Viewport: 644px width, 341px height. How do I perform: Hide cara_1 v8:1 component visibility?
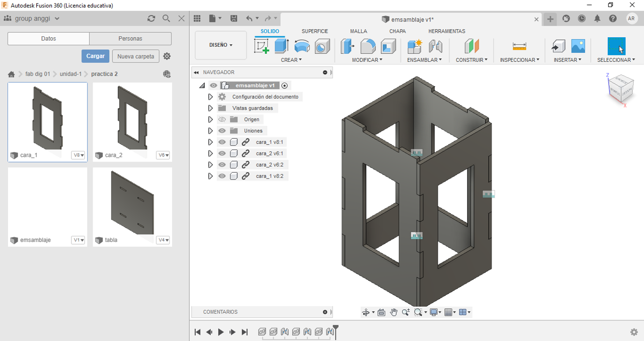tap(222, 142)
